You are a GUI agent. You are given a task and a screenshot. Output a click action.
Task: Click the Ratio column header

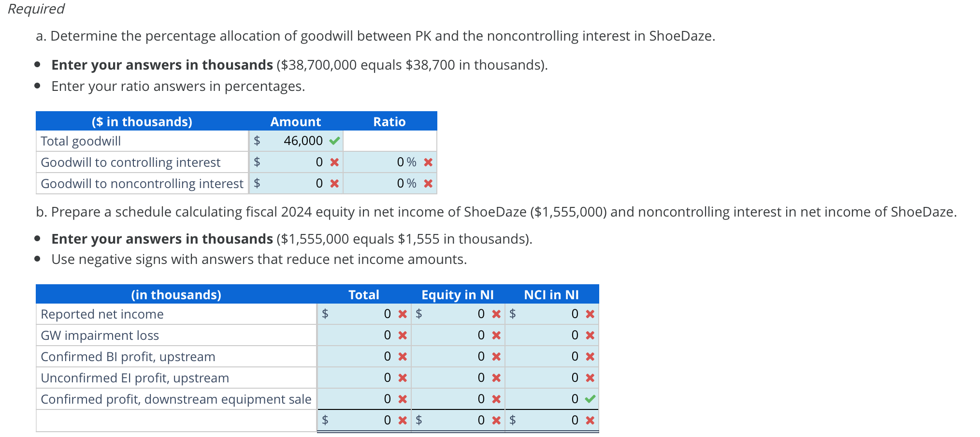[389, 121]
